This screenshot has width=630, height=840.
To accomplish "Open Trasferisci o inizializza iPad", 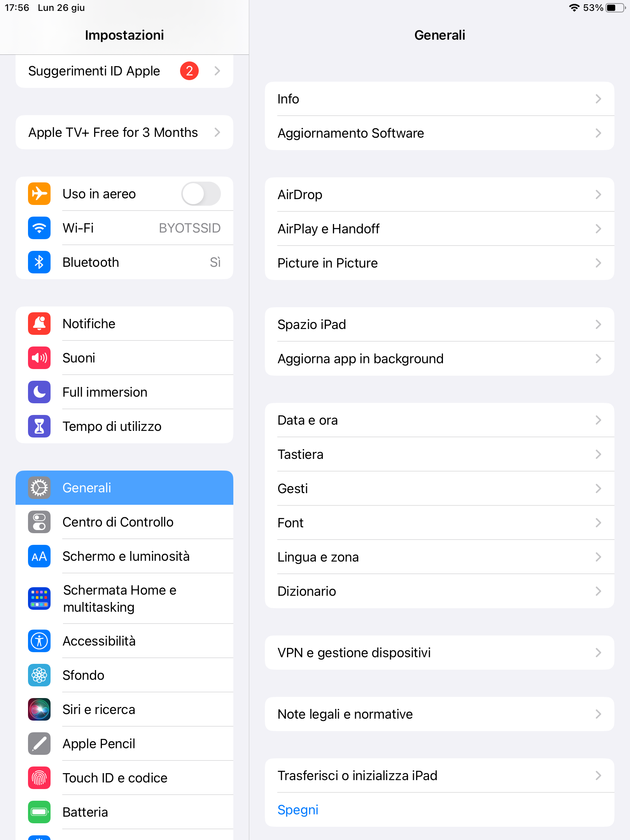I will [x=439, y=775].
